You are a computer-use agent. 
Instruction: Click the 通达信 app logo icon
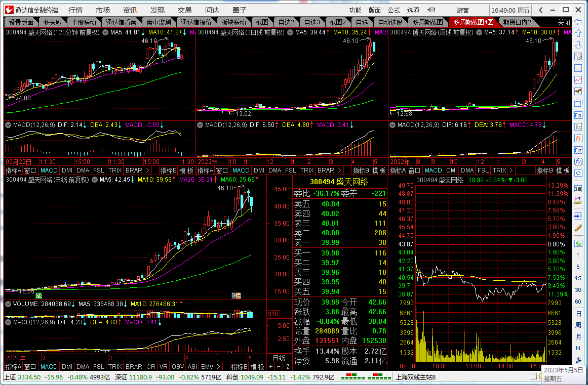[x=9, y=10]
